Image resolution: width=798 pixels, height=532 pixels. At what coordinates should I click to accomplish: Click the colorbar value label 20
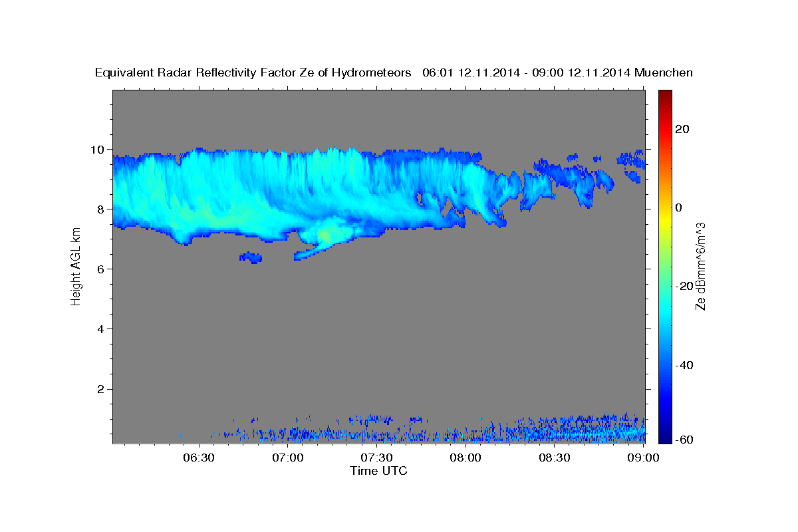point(682,129)
